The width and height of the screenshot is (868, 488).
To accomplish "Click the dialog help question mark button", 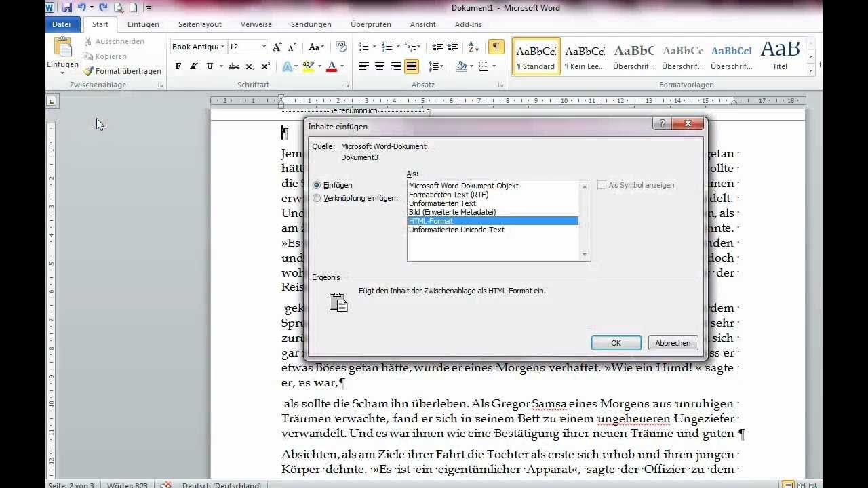I will (663, 124).
